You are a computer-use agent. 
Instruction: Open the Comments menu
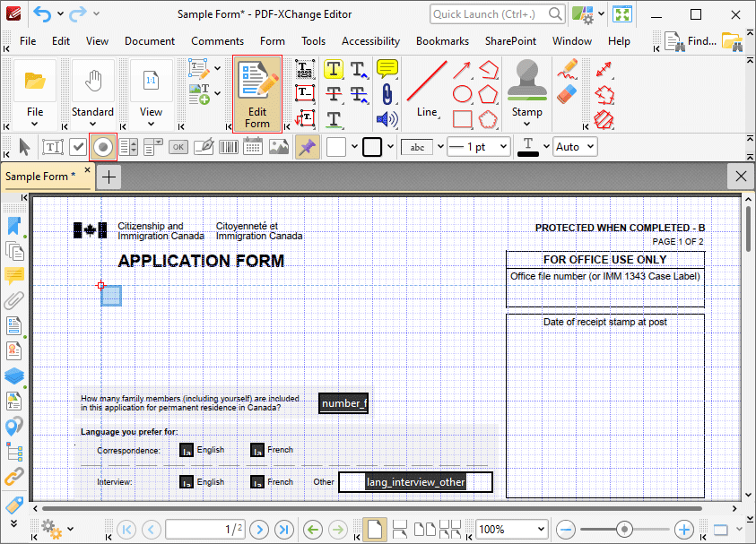217,41
